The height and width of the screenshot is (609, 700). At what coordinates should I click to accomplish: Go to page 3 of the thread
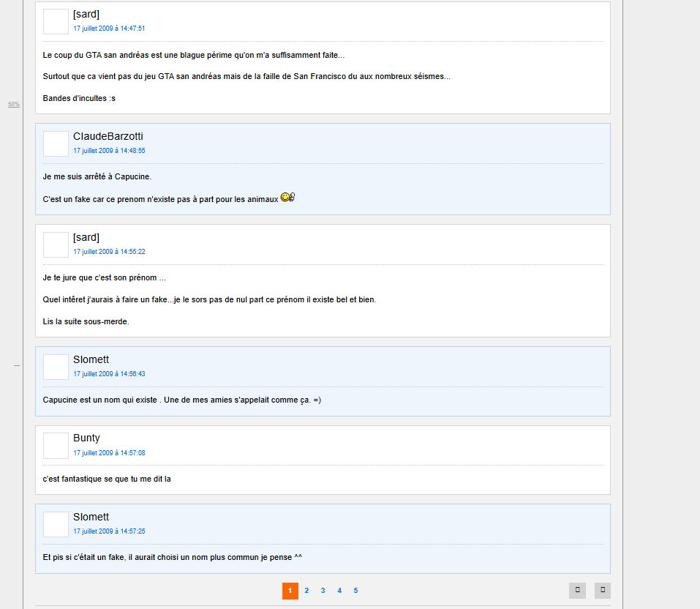(x=323, y=591)
